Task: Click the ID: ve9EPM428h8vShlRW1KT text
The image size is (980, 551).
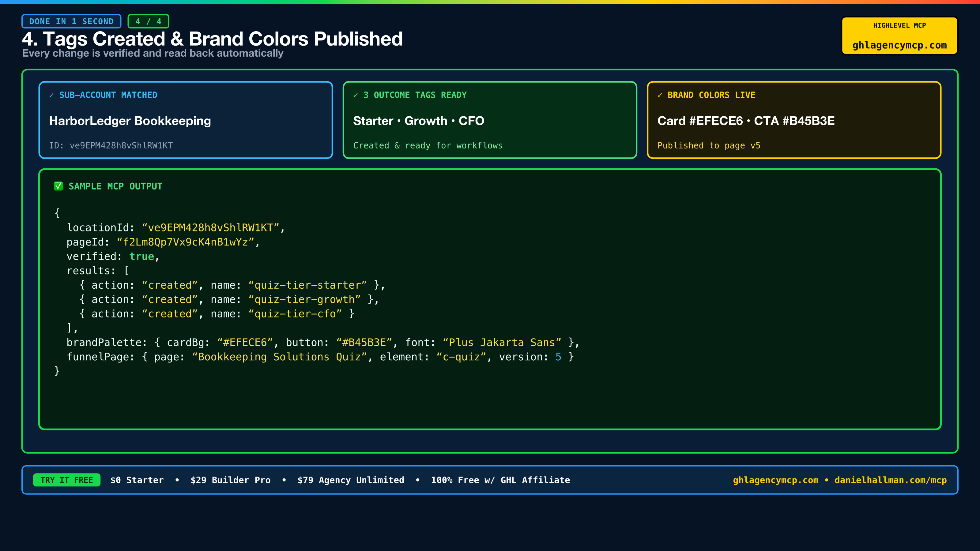Action: pyautogui.click(x=111, y=145)
